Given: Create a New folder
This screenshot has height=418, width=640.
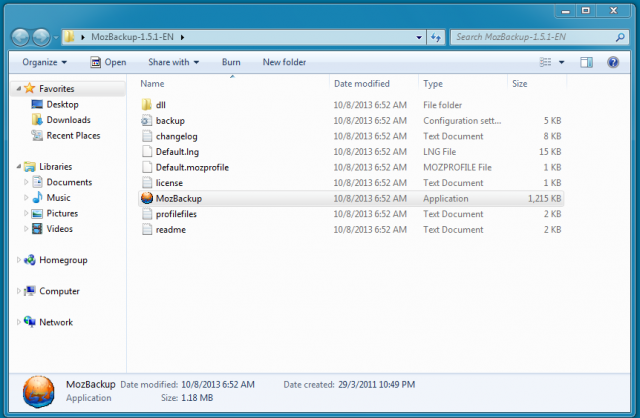Looking at the screenshot, I should (x=284, y=62).
